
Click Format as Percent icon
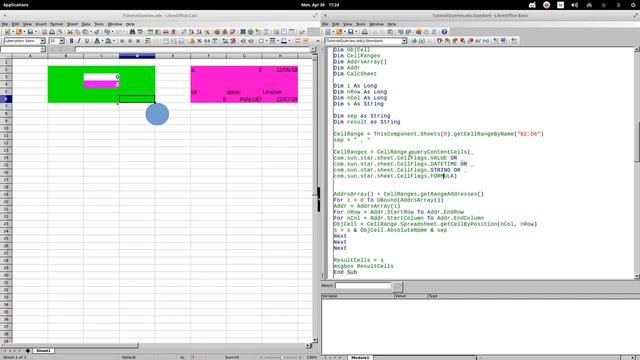coord(199,41)
